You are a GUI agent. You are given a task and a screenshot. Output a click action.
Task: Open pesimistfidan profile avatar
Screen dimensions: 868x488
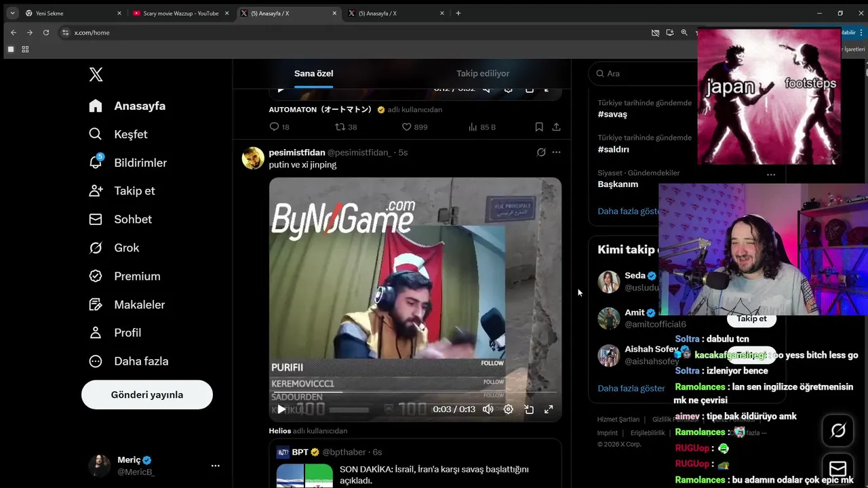[253, 158]
